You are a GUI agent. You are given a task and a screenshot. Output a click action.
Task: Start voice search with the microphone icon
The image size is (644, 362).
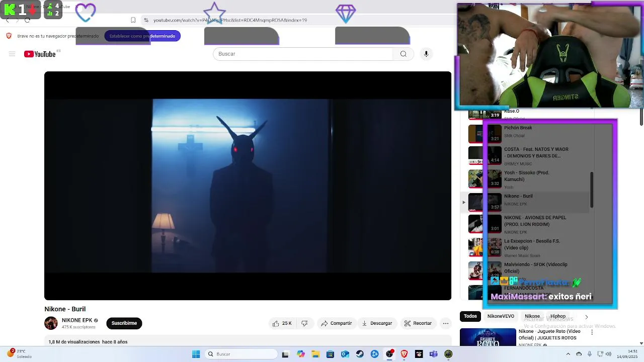click(426, 54)
